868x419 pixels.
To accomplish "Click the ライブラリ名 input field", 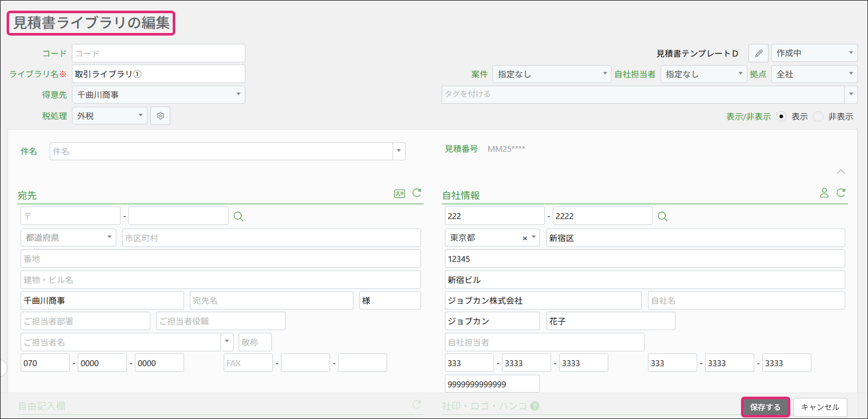I will 158,74.
